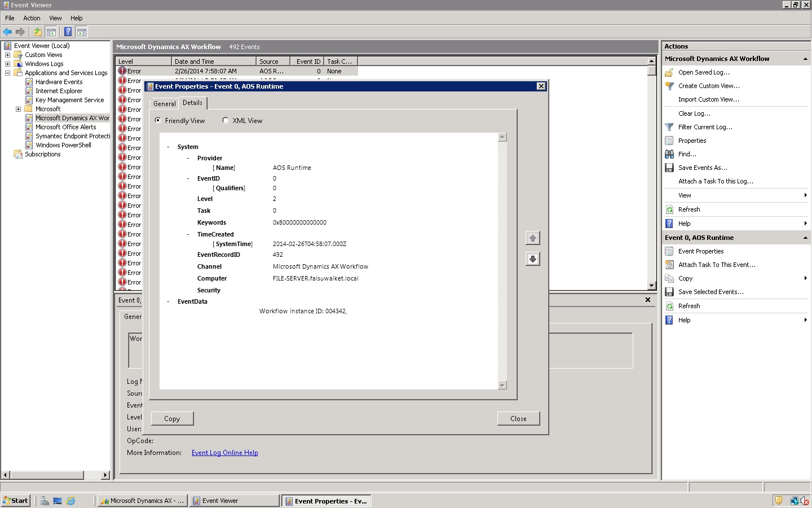Click Clear Log in Actions pane

pos(694,113)
